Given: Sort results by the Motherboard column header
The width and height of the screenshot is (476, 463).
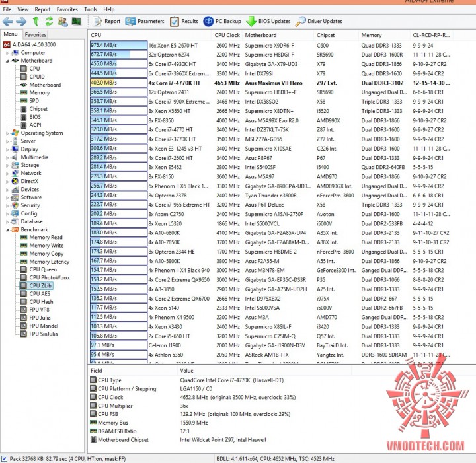Looking at the screenshot, I should (277, 35).
